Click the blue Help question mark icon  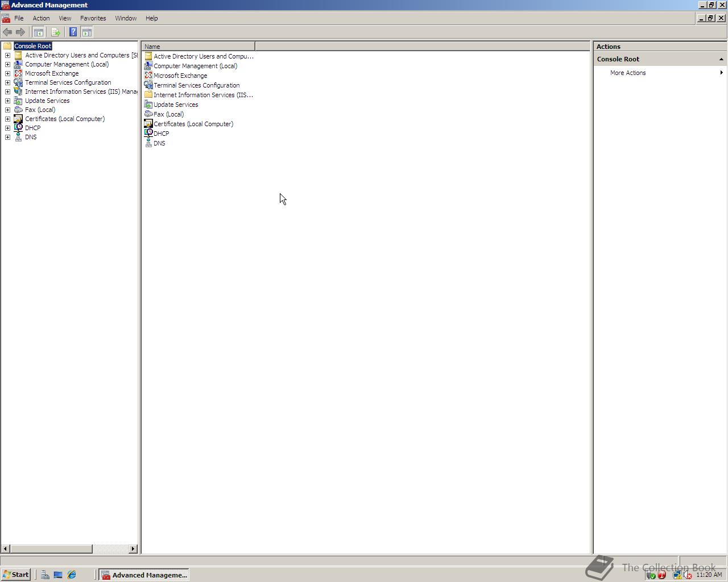[x=73, y=32]
